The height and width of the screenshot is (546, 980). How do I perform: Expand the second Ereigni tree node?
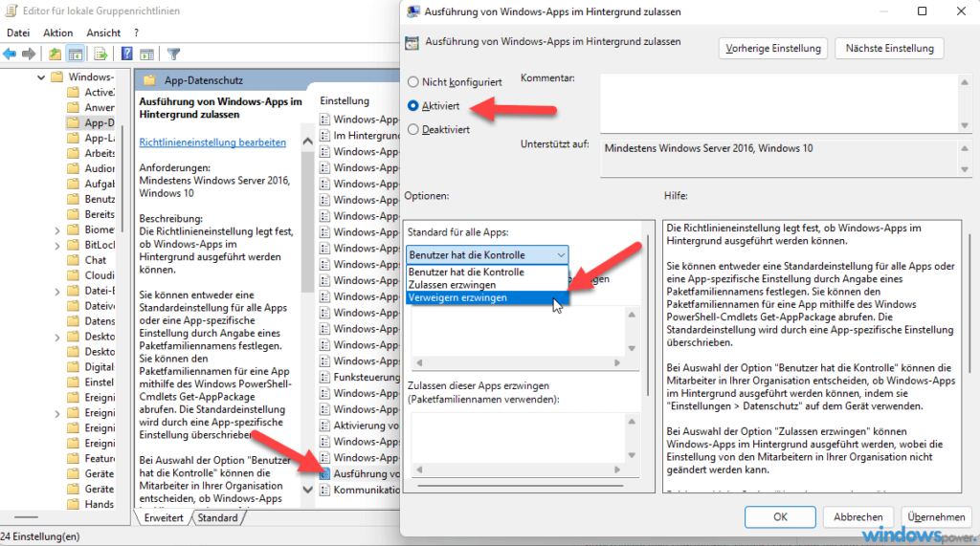tap(56, 413)
